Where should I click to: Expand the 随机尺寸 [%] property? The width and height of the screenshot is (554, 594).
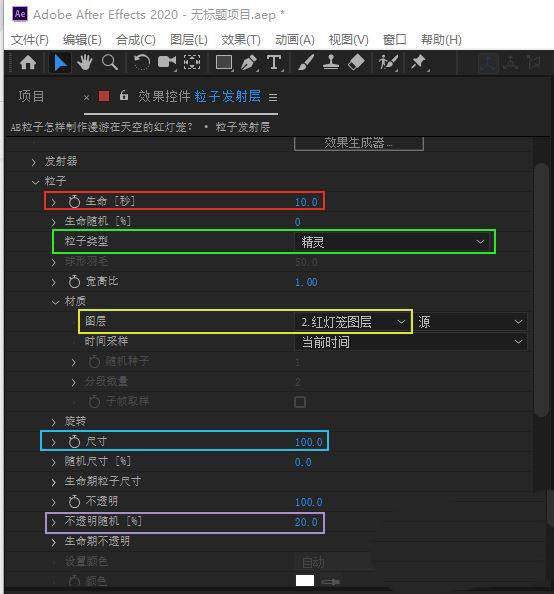(x=53, y=462)
